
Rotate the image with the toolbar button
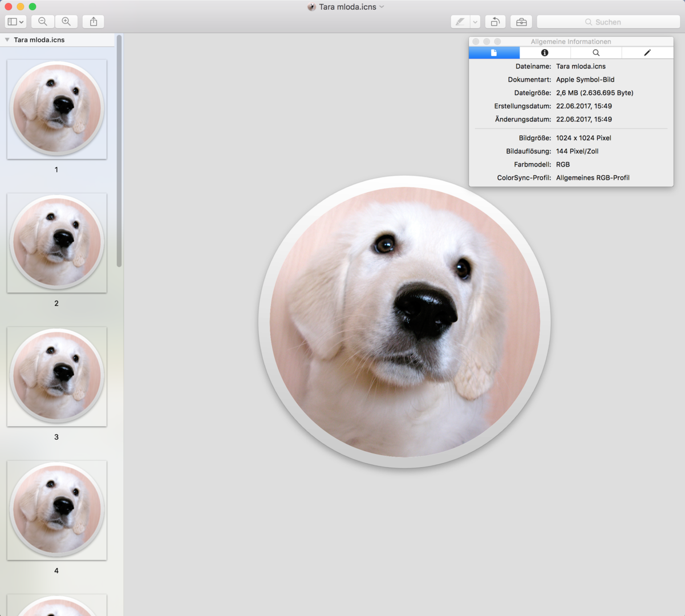coord(495,22)
